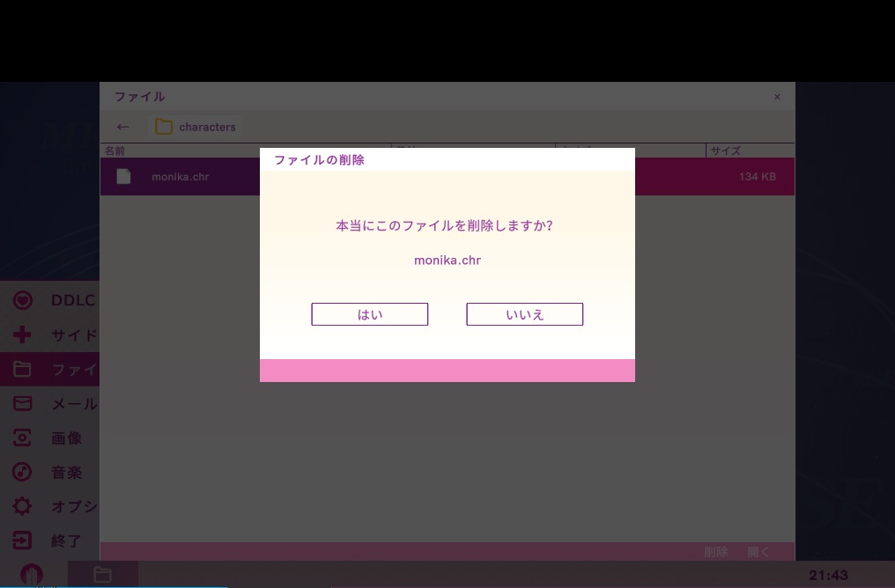Click the monika.chr file icon in list
This screenshot has width=895, height=588.
tap(124, 176)
